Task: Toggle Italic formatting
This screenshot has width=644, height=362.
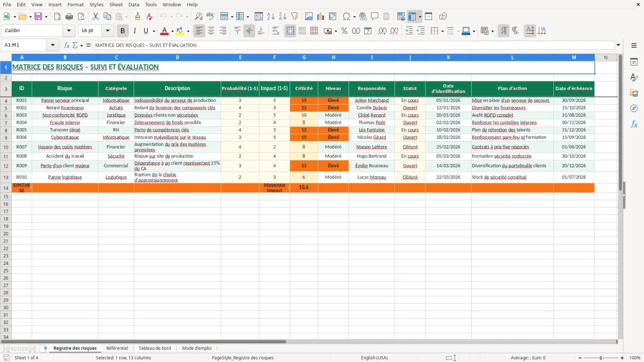Action: coord(135,31)
